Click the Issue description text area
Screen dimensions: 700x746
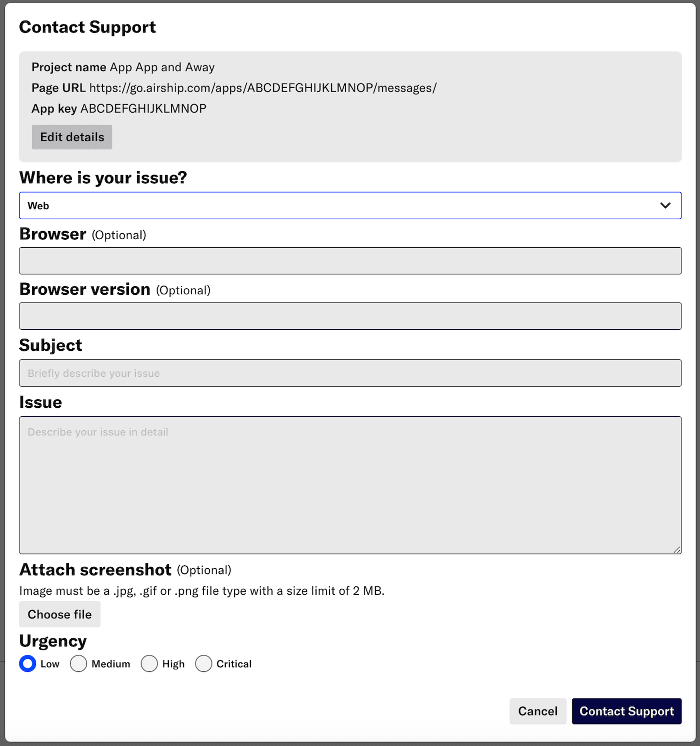[350, 485]
